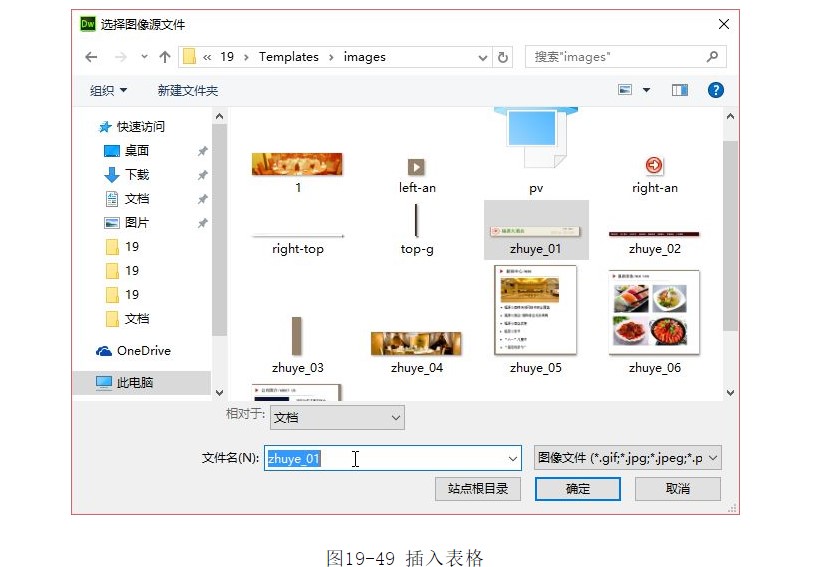The height and width of the screenshot is (567, 840).
Task: Click the back navigation arrow
Action: click(x=91, y=57)
